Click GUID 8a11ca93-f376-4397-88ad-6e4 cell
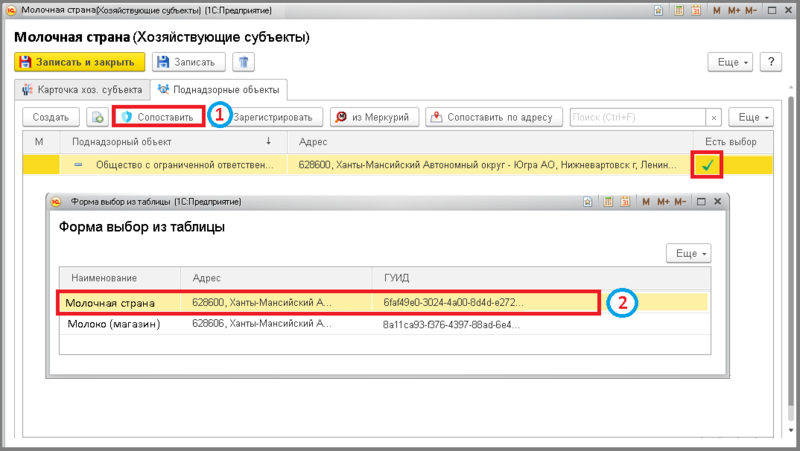Screen dimensions: 800x451 (451, 324)
